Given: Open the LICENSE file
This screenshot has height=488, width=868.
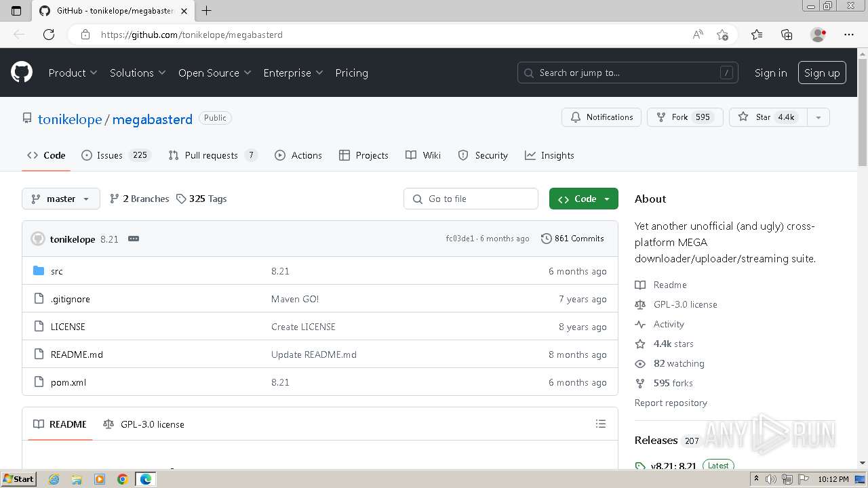Looking at the screenshot, I should [68, 327].
